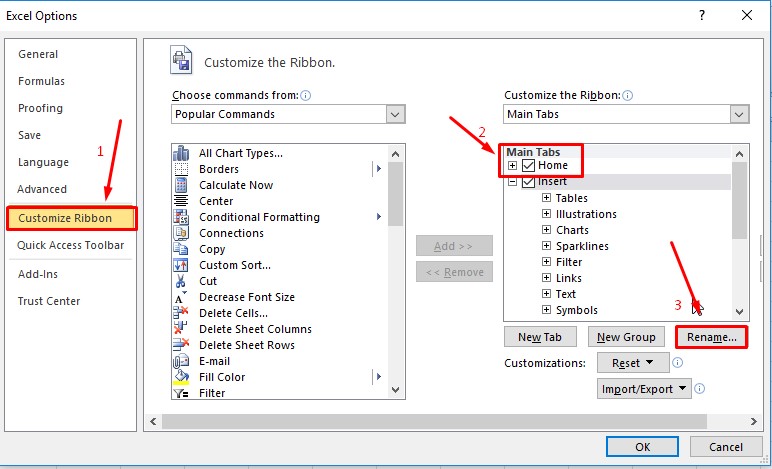The image size is (772, 469).
Task: Select the Cut scissors icon
Action: (x=181, y=281)
